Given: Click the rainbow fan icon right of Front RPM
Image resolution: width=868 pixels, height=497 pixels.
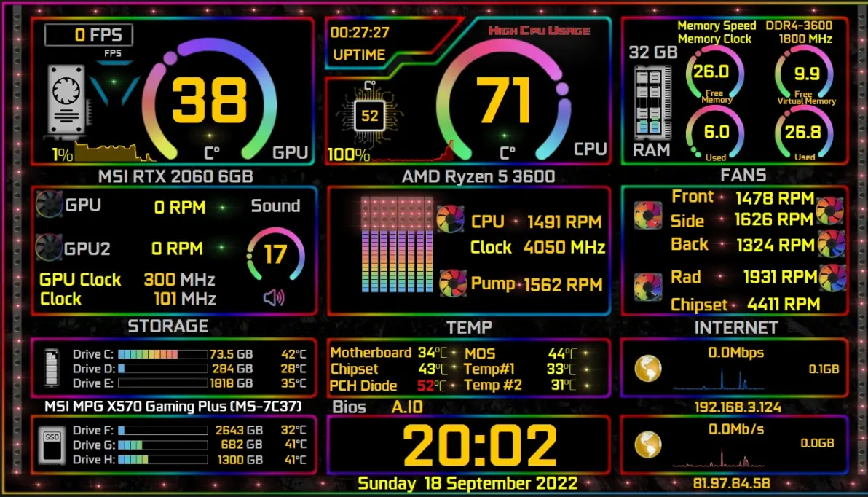Looking at the screenshot, I should (x=829, y=211).
